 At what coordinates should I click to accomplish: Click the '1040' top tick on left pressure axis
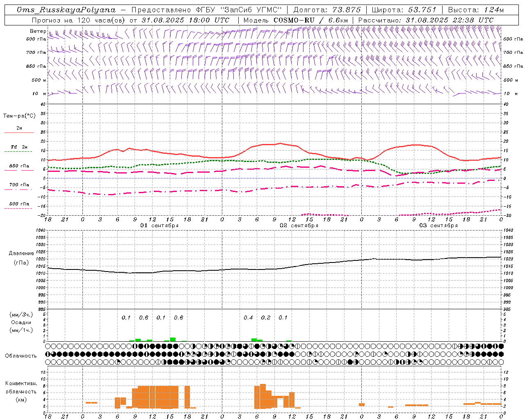(x=40, y=231)
